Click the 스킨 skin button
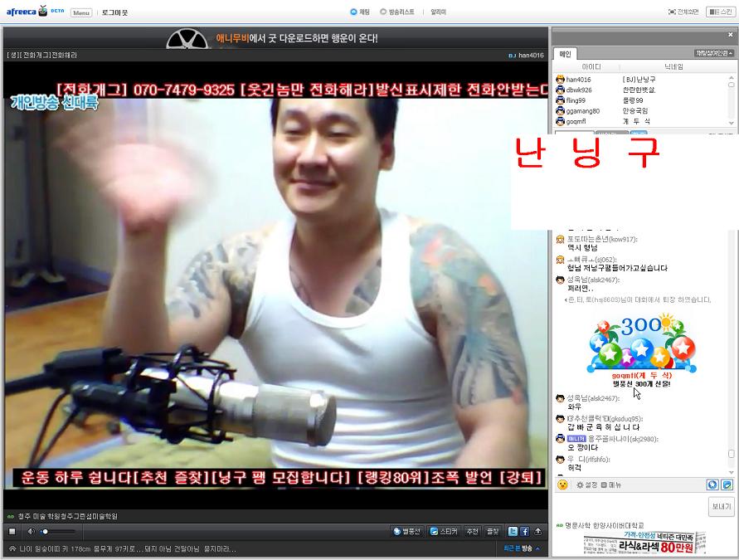Screen dimensions: 739x560 [x=720, y=12]
